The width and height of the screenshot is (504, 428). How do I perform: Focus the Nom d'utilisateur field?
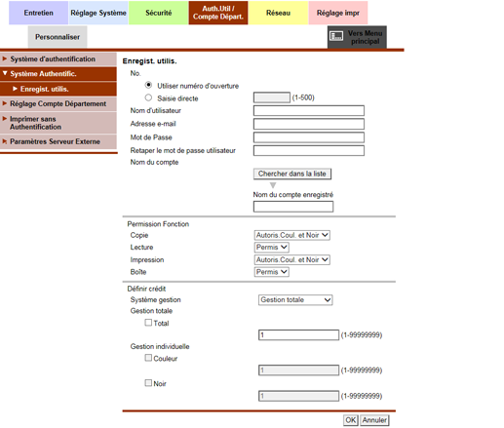pyautogui.click(x=309, y=110)
